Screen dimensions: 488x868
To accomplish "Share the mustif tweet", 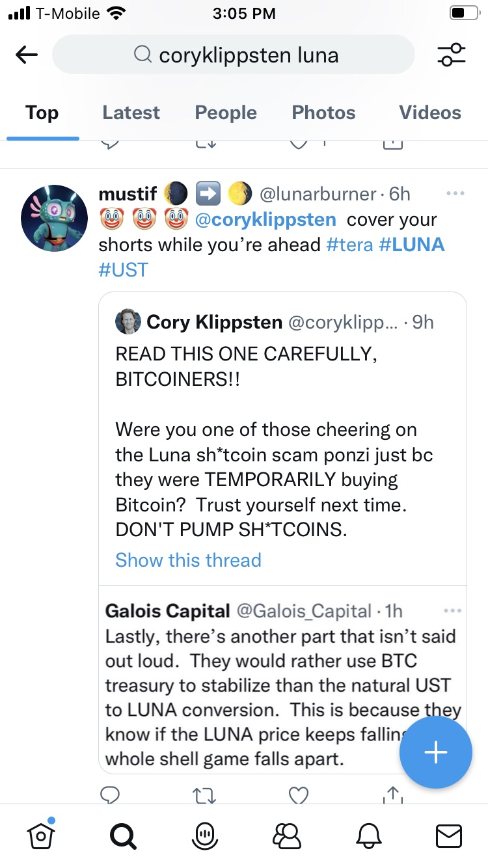I will pos(393,794).
